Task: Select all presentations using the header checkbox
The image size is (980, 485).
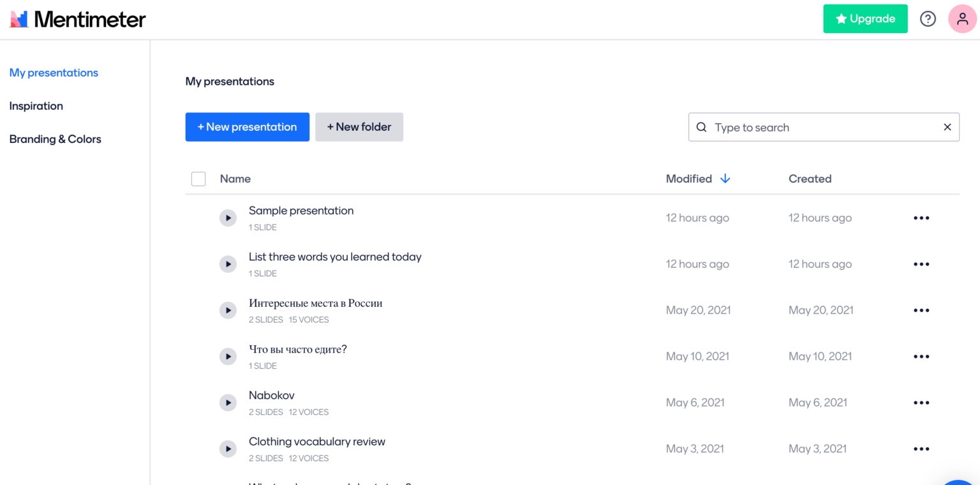Action: coord(198,179)
